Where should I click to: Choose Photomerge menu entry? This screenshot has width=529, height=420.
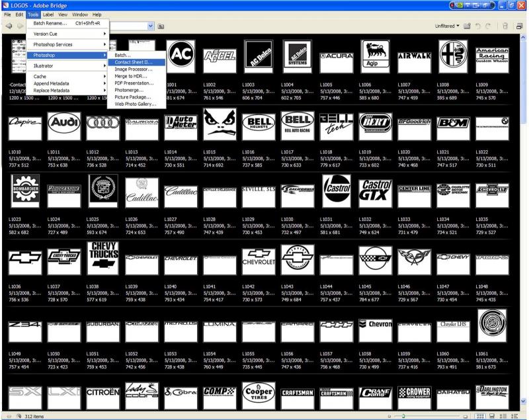(x=136, y=90)
